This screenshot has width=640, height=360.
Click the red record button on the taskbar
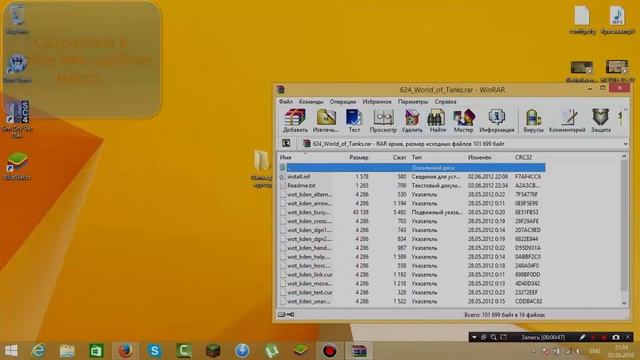click(x=329, y=351)
